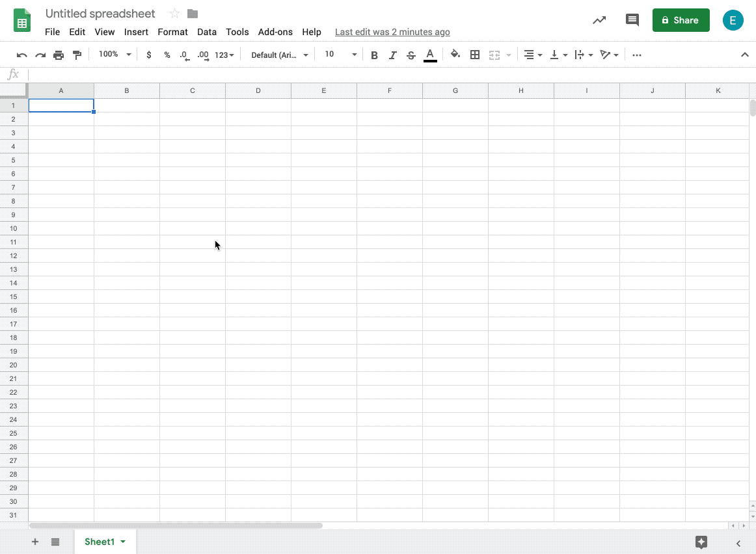Select the Paint format roller icon
Screen dimensions: 756x554
coord(77,55)
